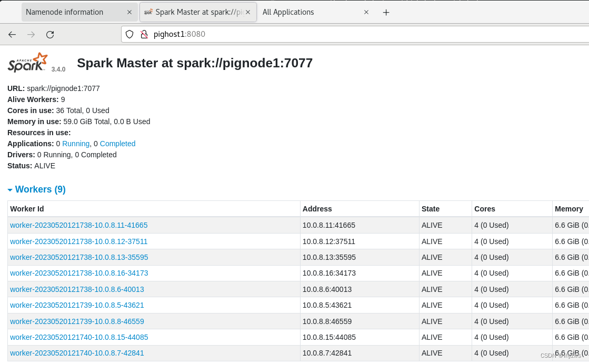
Task: Switch to the All Applications tab
Action: tap(315, 12)
